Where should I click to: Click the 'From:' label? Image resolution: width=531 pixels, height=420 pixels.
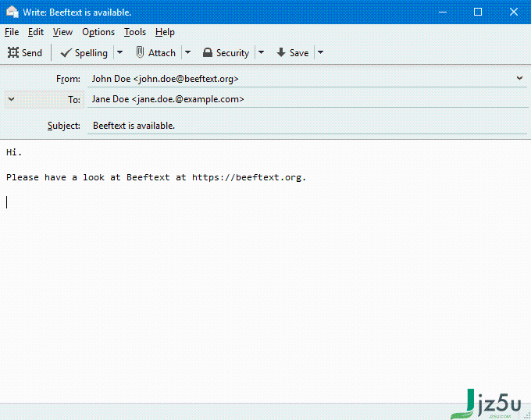click(x=68, y=79)
